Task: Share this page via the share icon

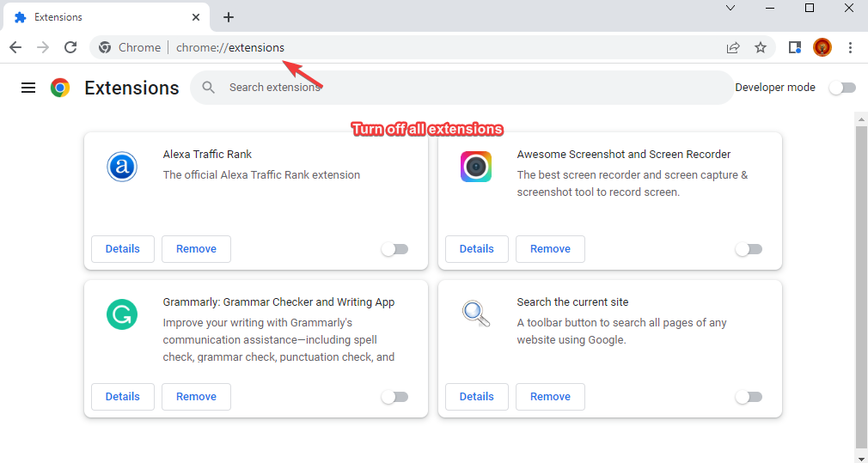Action: (733, 47)
